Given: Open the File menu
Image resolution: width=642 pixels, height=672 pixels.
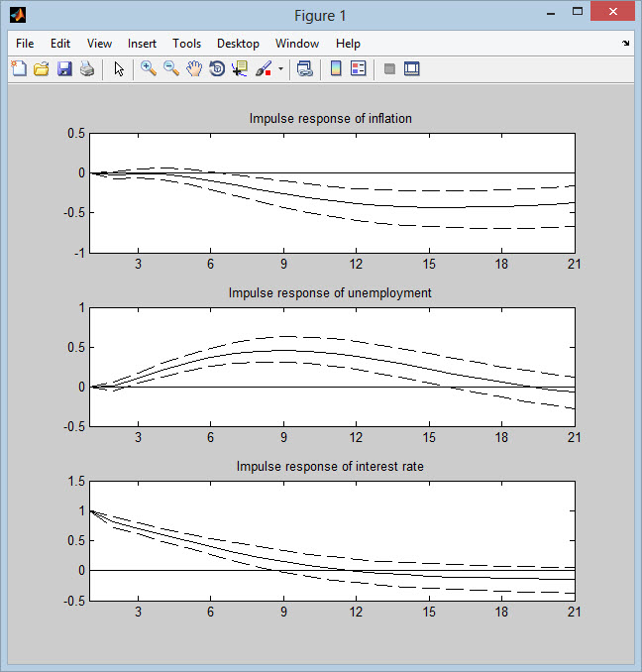Looking at the screenshot, I should tap(25, 44).
